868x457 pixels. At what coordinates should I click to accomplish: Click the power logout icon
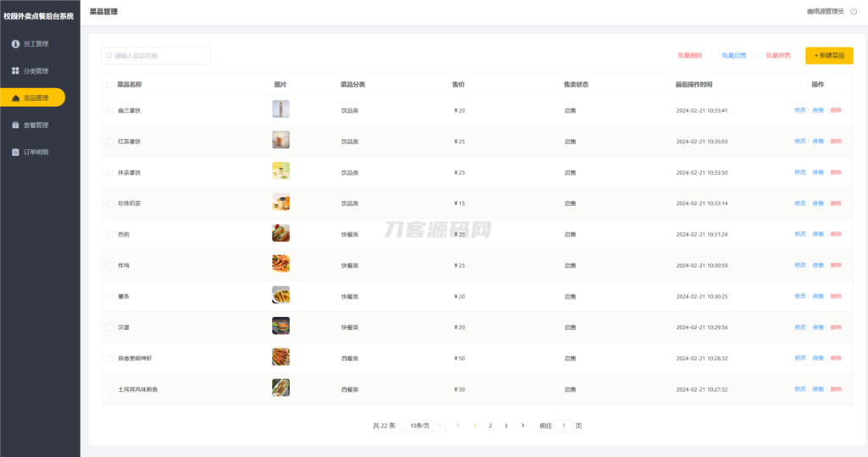click(x=854, y=12)
